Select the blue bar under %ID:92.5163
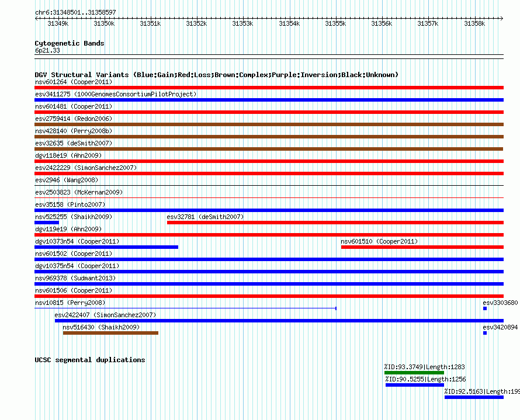 (x=474, y=397)
